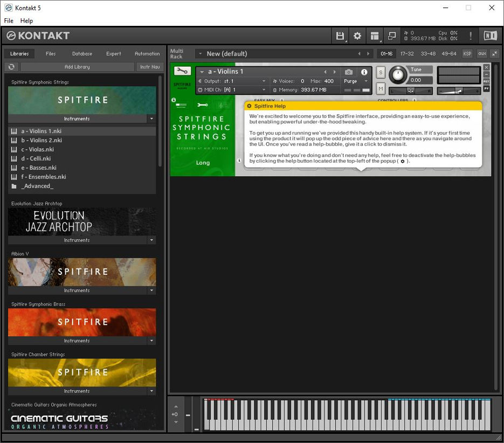Toggle PV button on instrument header
The width and height of the screenshot is (504, 443).
(x=486, y=88)
